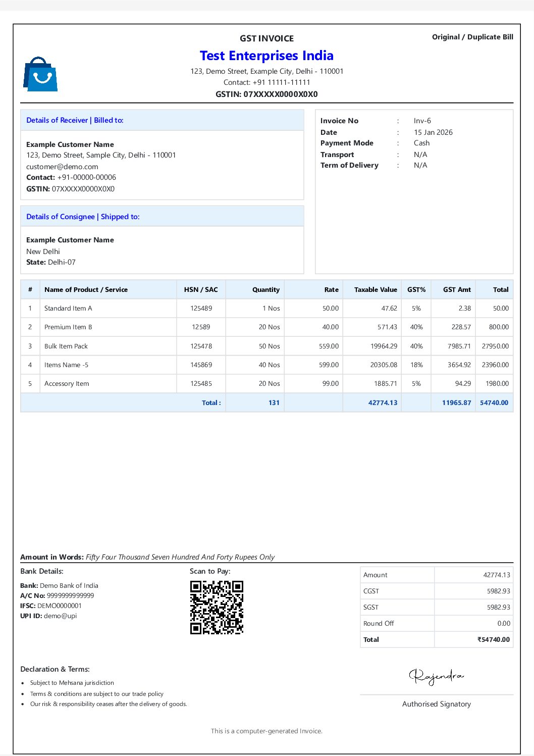Viewport: 534px width, 756px height.
Task: Click the HSN / SAC column header
Action: coord(201,290)
